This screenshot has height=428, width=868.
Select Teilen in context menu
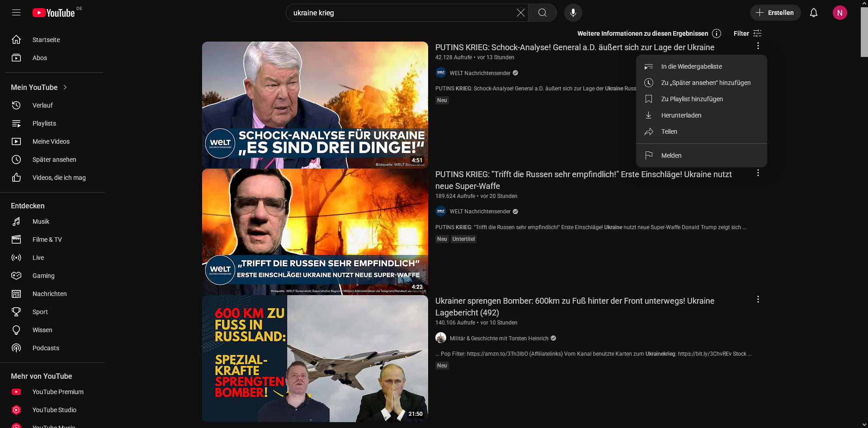coord(701,132)
